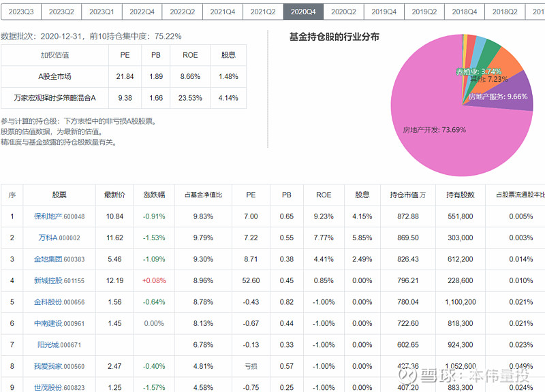Click the 万家宏观择时多策略混合A row label

pos(54,98)
